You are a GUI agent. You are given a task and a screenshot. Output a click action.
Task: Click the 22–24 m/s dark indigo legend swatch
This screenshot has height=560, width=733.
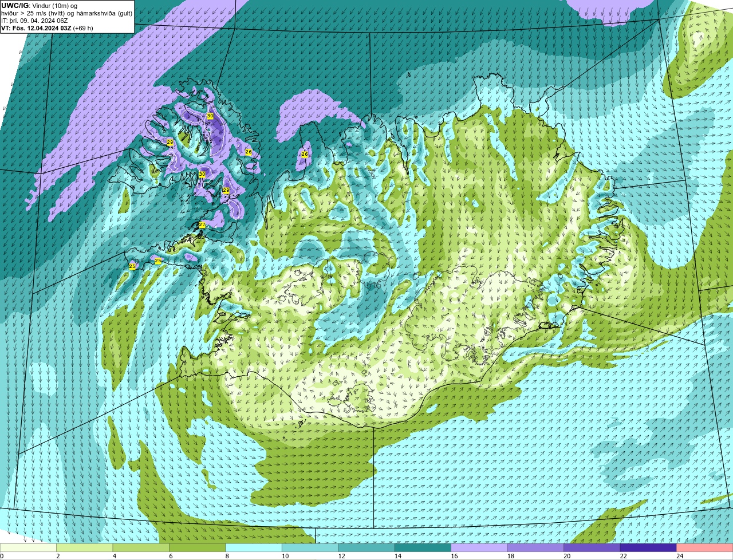pos(649,547)
